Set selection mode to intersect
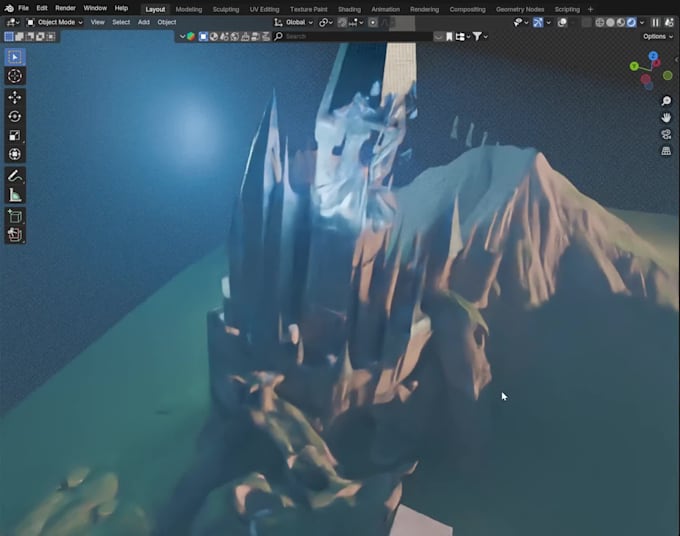The height and width of the screenshot is (536, 680). coord(51,36)
